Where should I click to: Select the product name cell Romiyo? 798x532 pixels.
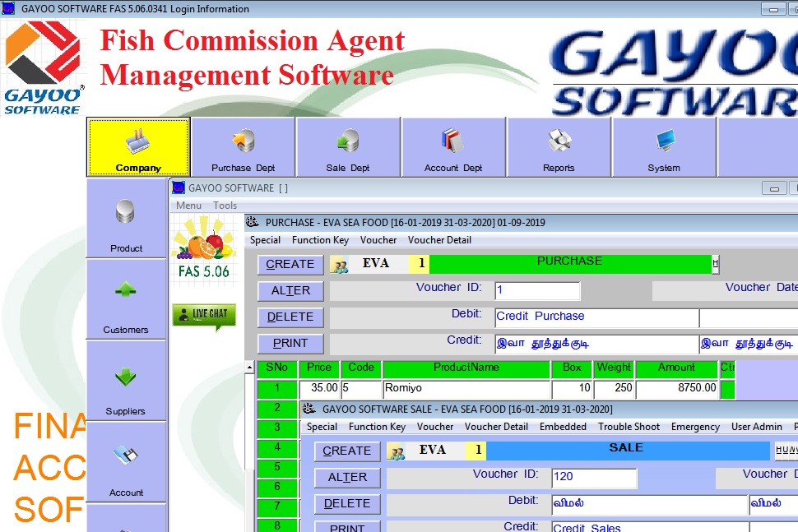[466, 389]
